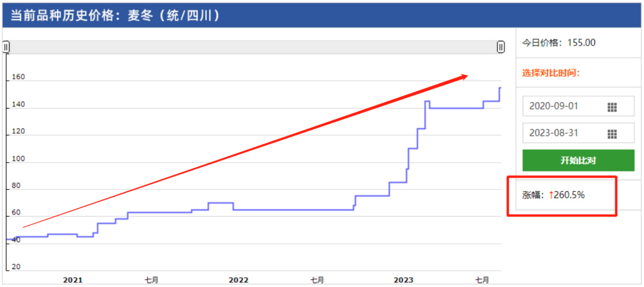Click the blue price line's final peak

click(500, 88)
